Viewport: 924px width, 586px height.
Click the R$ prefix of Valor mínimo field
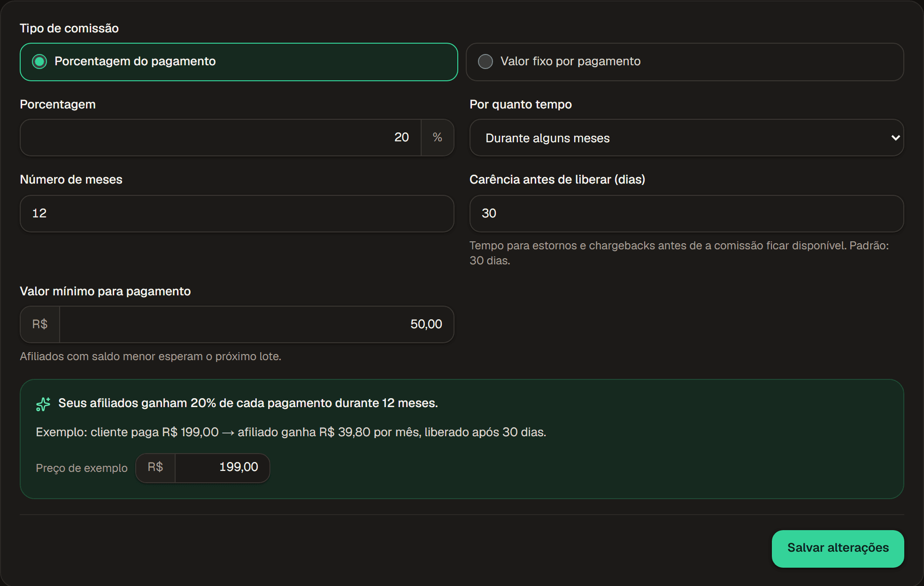pyautogui.click(x=40, y=324)
